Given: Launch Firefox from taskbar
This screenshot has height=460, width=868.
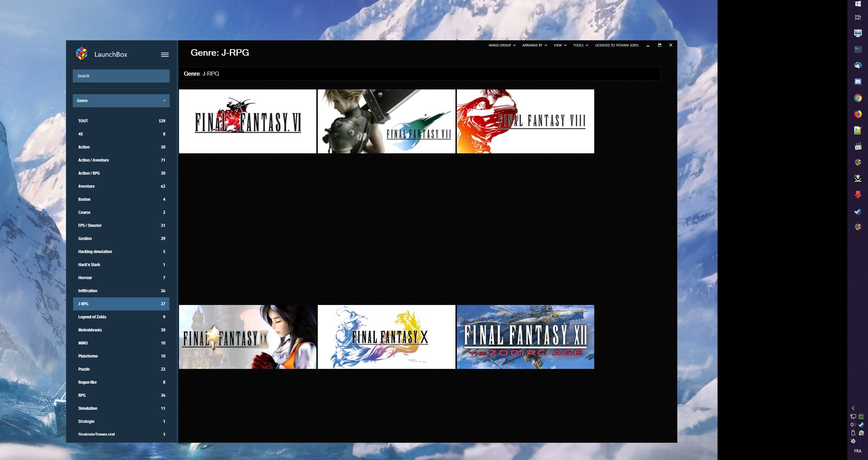Looking at the screenshot, I should coord(858,114).
